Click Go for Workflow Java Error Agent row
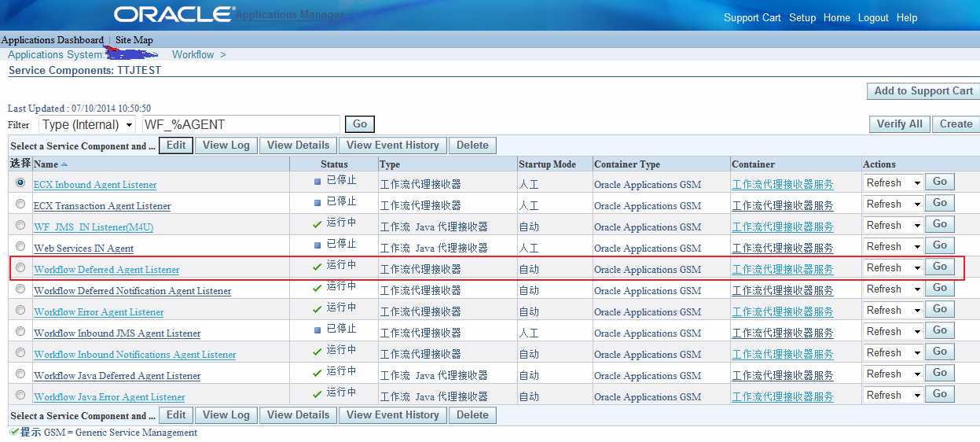 (x=940, y=394)
